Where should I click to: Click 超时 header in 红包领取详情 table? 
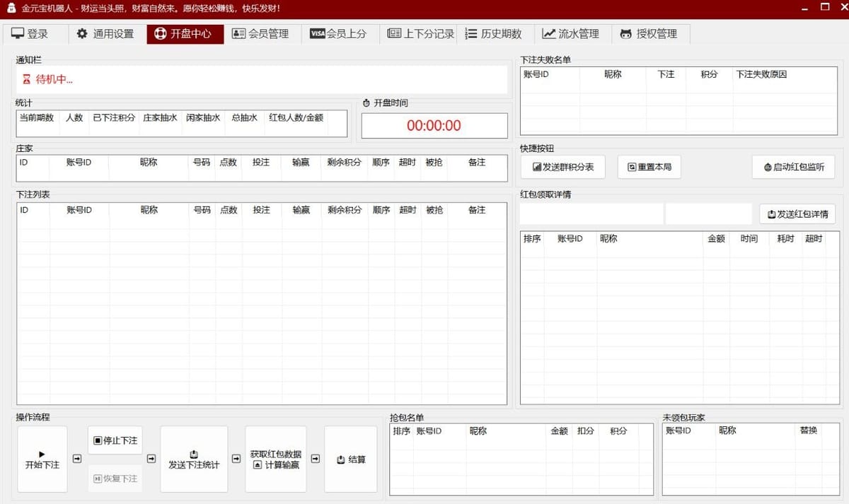(814, 239)
